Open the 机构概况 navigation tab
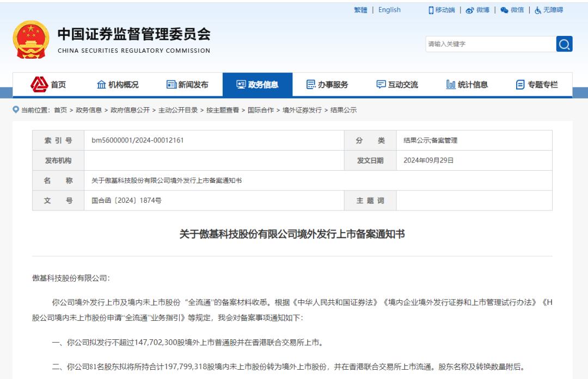 (x=118, y=85)
